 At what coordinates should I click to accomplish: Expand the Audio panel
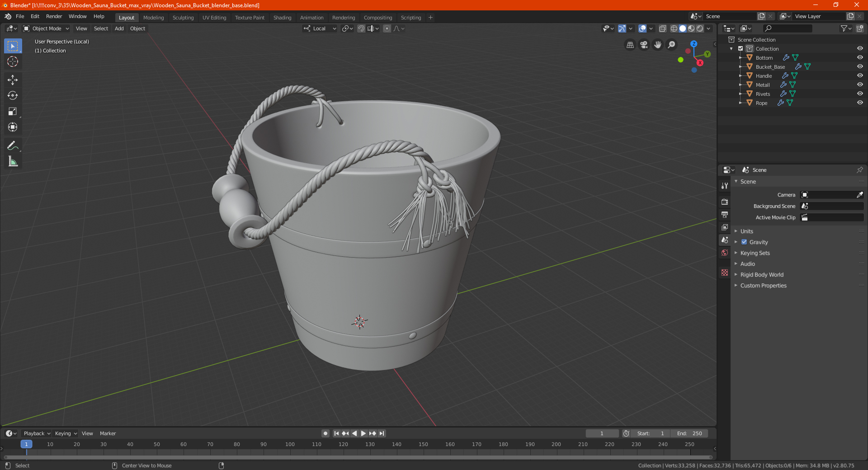(x=747, y=263)
